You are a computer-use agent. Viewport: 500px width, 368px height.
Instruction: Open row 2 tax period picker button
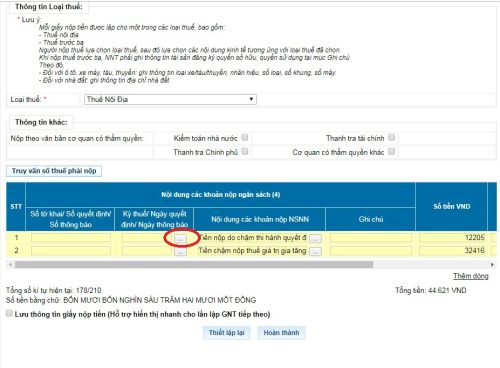(x=180, y=252)
